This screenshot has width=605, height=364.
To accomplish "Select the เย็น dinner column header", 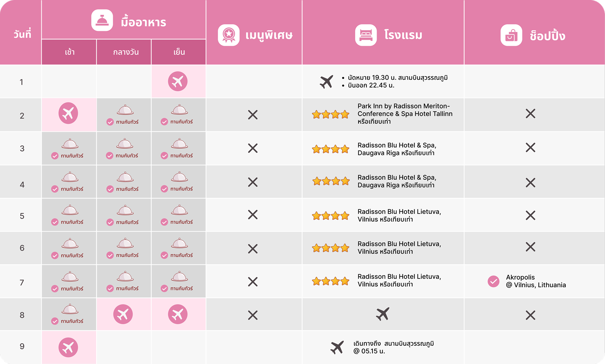I will pyautogui.click(x=179, y=52).
